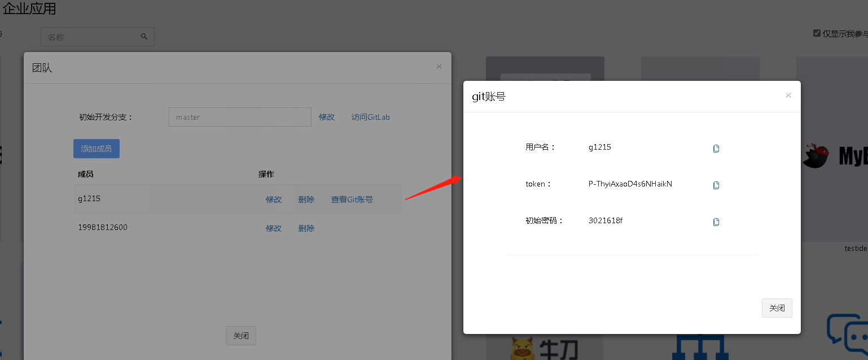Screen dimensions: 868x360
Task: Copy the initial password using its copy icon
Action: [716, 222]
